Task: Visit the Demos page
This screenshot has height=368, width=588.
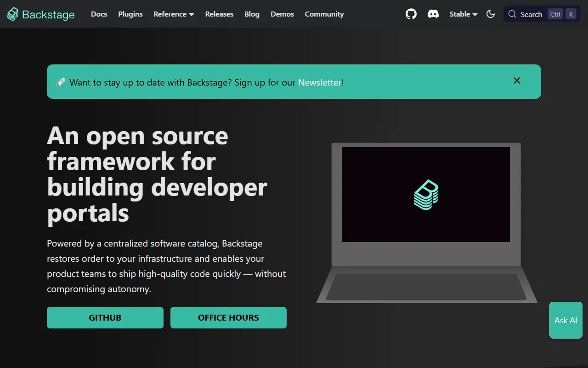Action: [x=282, y=14]
